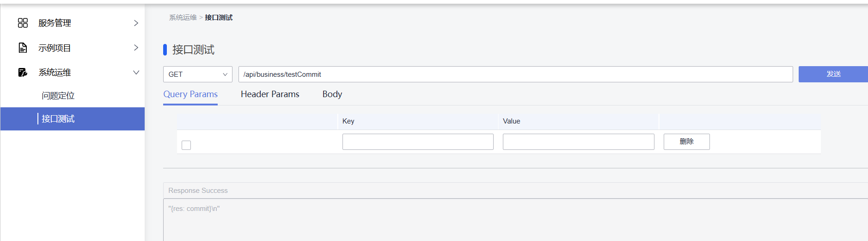Click the 系统运维 edit icon
The height and width of the screenshot is (241, 868).
(x=23, y=72)
